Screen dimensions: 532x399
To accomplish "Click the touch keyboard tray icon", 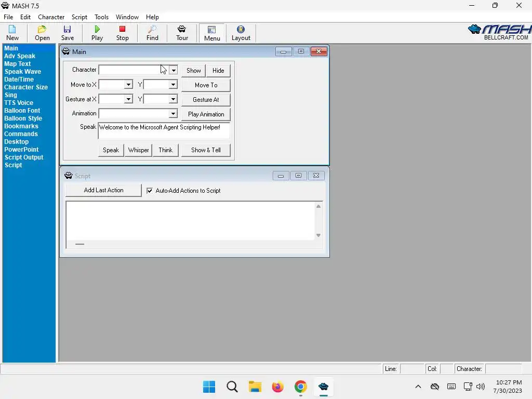I will (x=451, y=387).
